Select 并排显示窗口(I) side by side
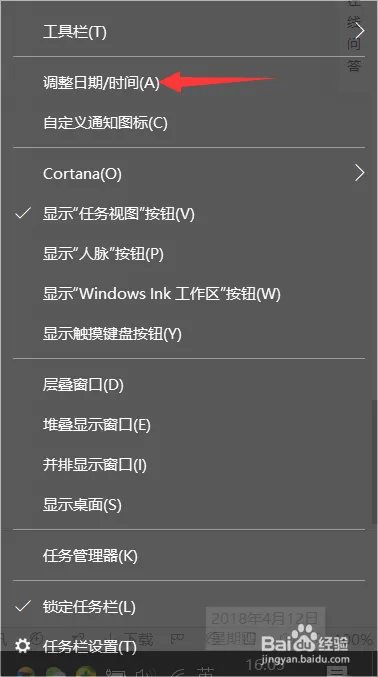This screenshot has height=677, width=378. click(x=95, y=465)
